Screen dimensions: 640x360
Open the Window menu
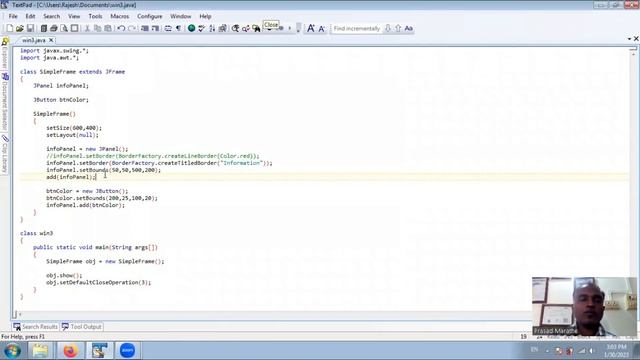coord(180,16)
